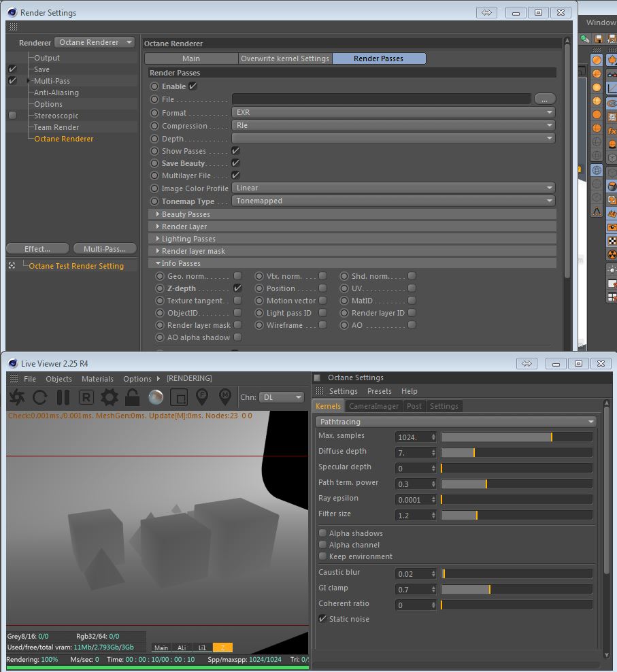Click the highlighted wireframe globe icon
617x672 pixels.
(597, 170)
